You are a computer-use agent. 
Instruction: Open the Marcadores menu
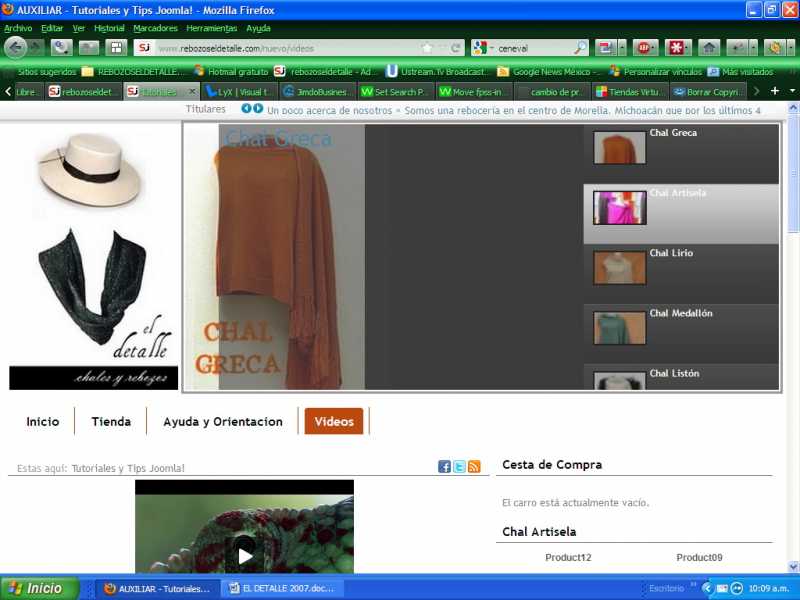(x=155, y=28)
